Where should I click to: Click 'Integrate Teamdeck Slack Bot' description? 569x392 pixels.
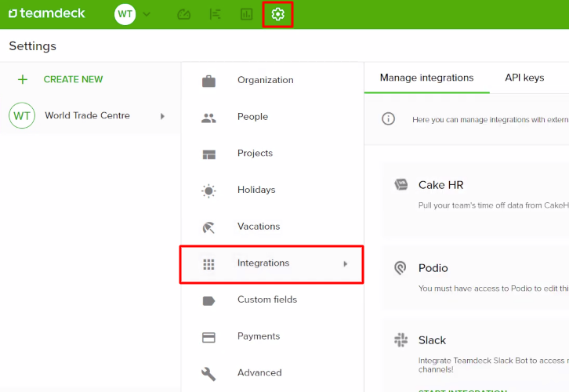[x=494, y=365]
